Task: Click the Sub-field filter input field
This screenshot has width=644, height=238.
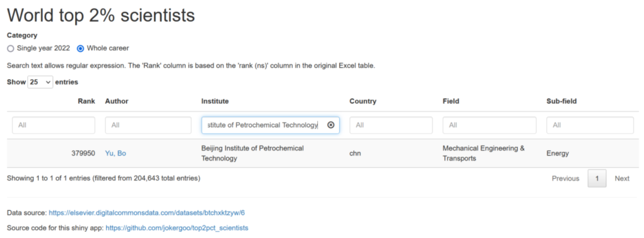Action: coord(590,125)
